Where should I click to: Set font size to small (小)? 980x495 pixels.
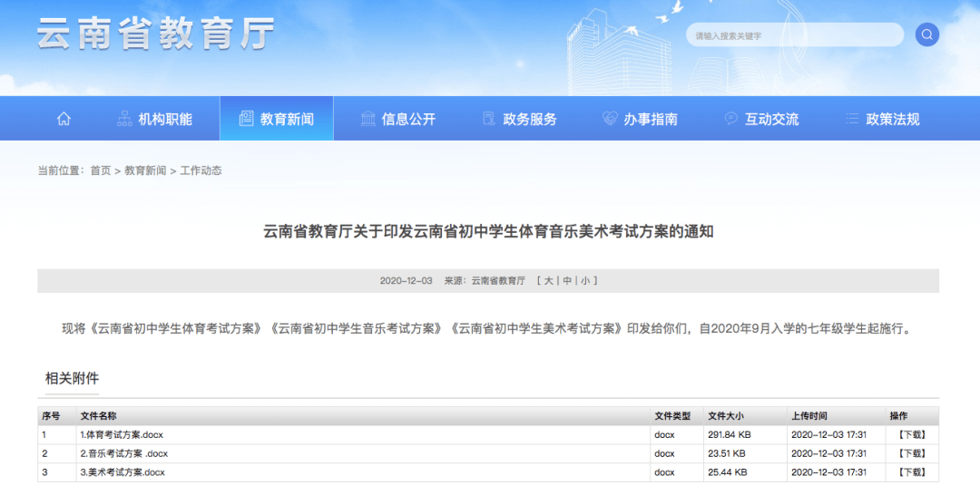coord(585,281)
